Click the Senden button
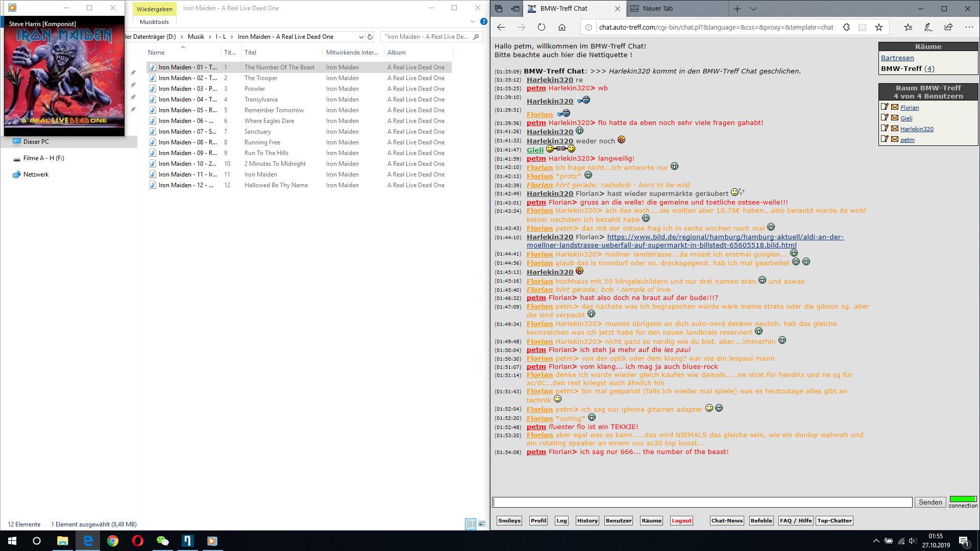 click(x=930, y=502)
